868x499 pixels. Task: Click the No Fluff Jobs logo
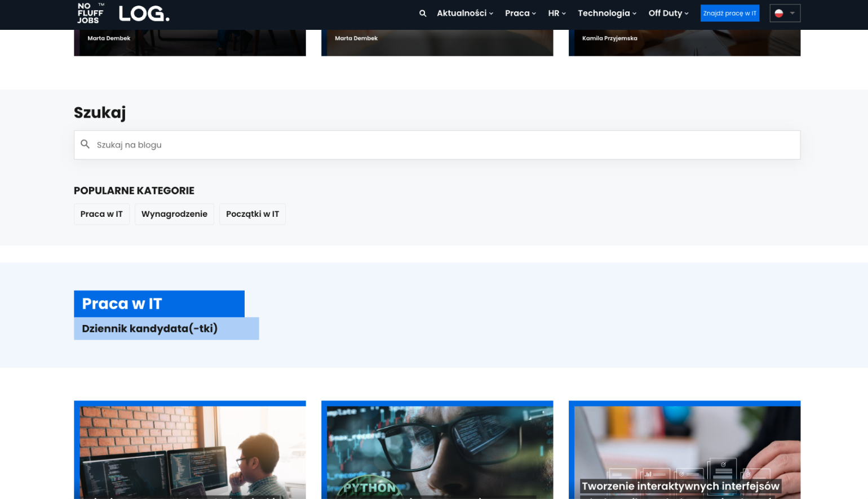pyautogui.click(x=91, y=13)
